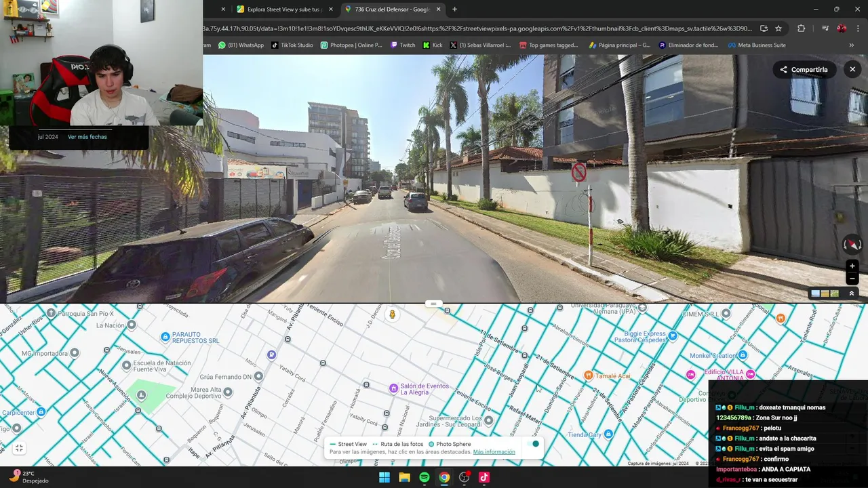Open the TikTok Studio bookmark
The image size is (868, 488).
292,45
